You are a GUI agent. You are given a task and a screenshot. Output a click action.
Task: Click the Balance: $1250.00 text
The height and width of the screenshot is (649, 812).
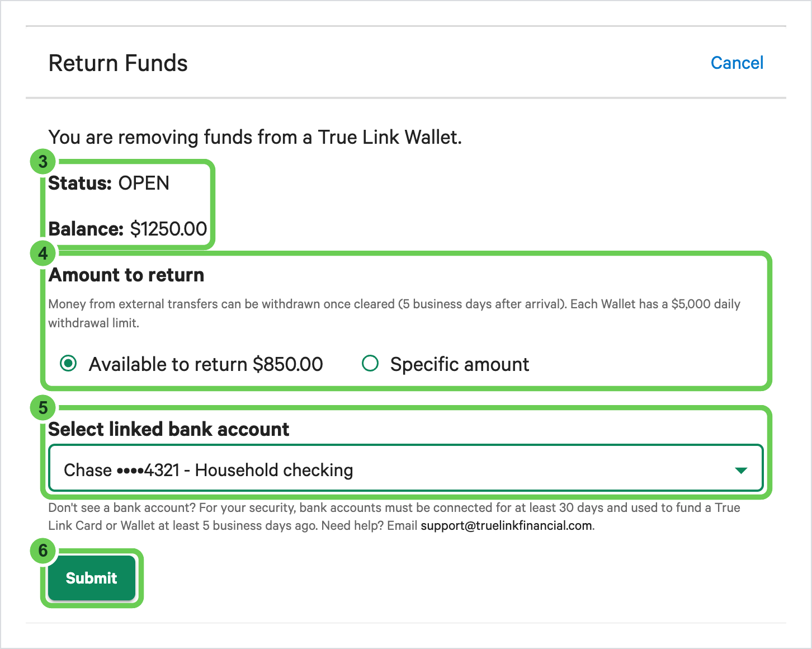click(128, 229)
